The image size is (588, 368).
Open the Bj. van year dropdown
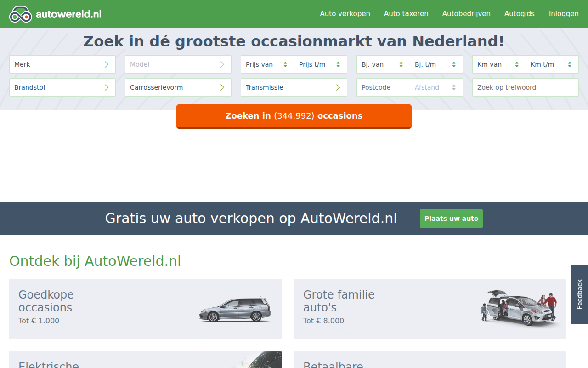click(x=383, y=64)
